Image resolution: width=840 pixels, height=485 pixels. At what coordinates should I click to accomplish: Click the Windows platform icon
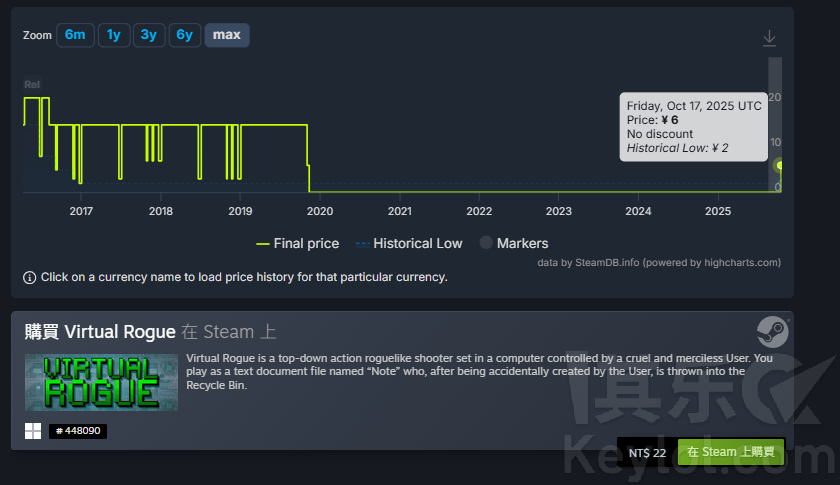(33, 431)
